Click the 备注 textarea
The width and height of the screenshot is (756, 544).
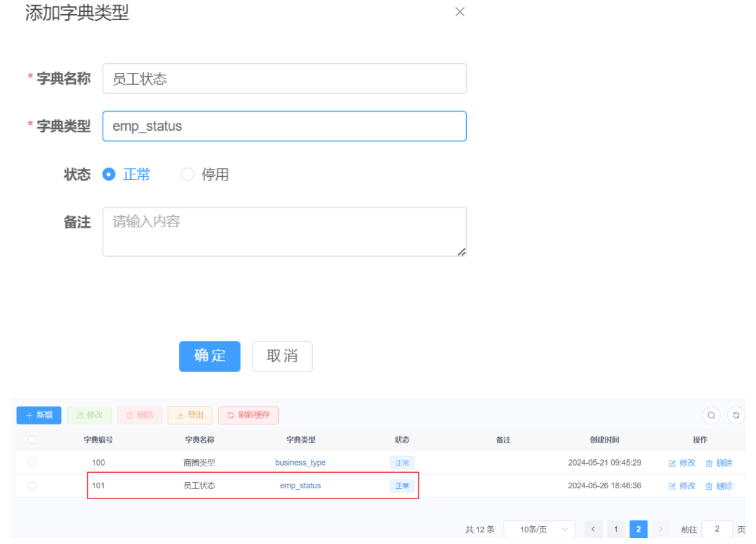(284, 231)
